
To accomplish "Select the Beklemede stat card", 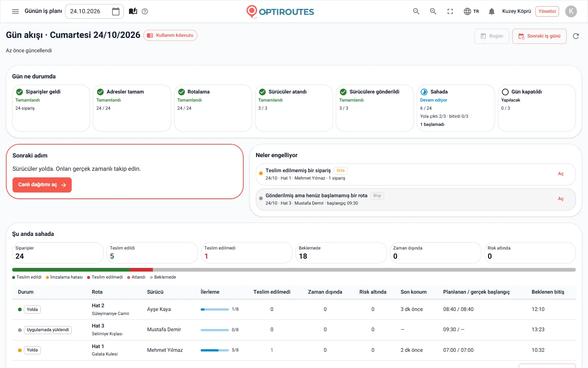I will [x=341, y=253].
